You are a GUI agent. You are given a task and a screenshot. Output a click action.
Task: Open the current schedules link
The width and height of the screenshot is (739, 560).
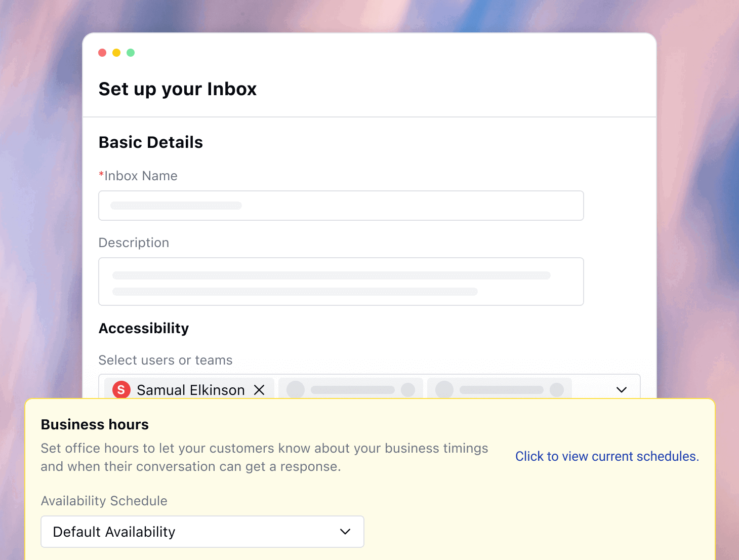pyautogui.click(x=607, y=456)
